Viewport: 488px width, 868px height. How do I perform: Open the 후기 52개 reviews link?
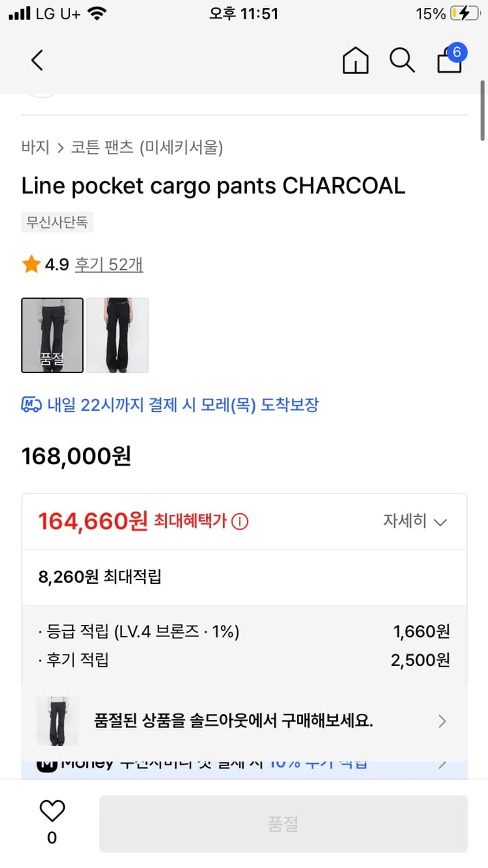[x=109, y=264]
